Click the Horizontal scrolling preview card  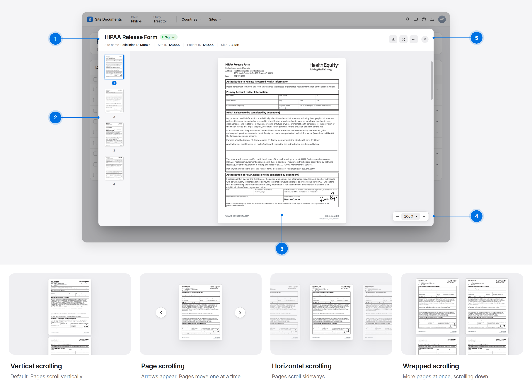pos(331,314)
